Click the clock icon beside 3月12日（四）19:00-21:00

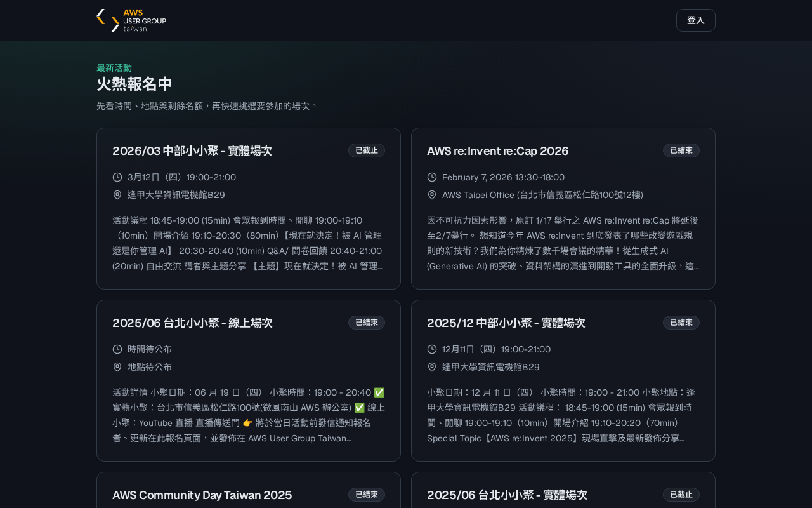pyautogui.click(x=117, y=177)
